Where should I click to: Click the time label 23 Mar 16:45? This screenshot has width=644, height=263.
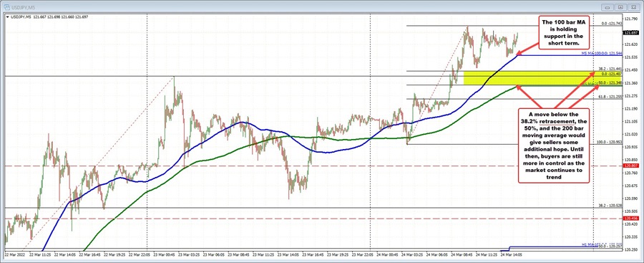click(x=312, y=254)
